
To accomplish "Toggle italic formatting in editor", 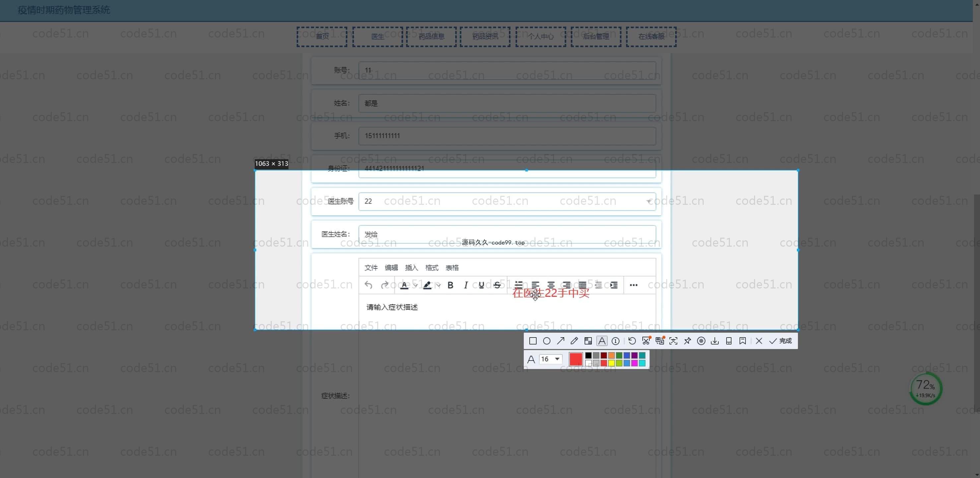I will (x=466, y=285).
